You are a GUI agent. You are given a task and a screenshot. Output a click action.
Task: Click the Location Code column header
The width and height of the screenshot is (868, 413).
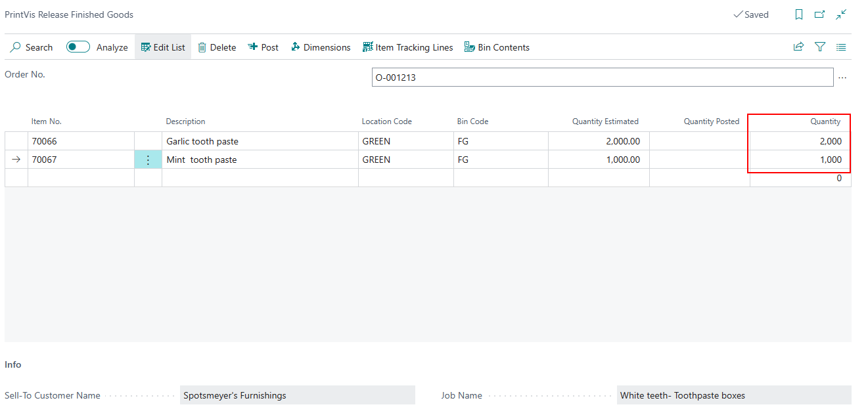[x=387, y=121]
